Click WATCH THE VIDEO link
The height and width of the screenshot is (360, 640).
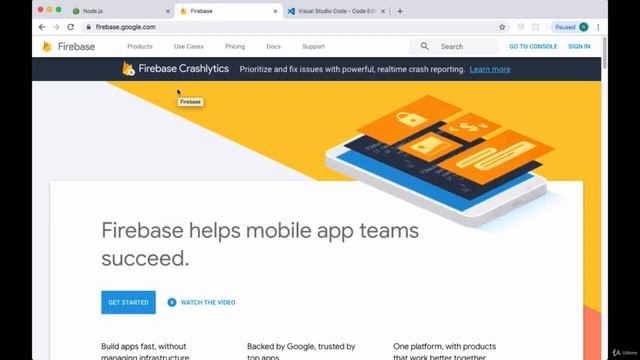(x=208, y=302)
